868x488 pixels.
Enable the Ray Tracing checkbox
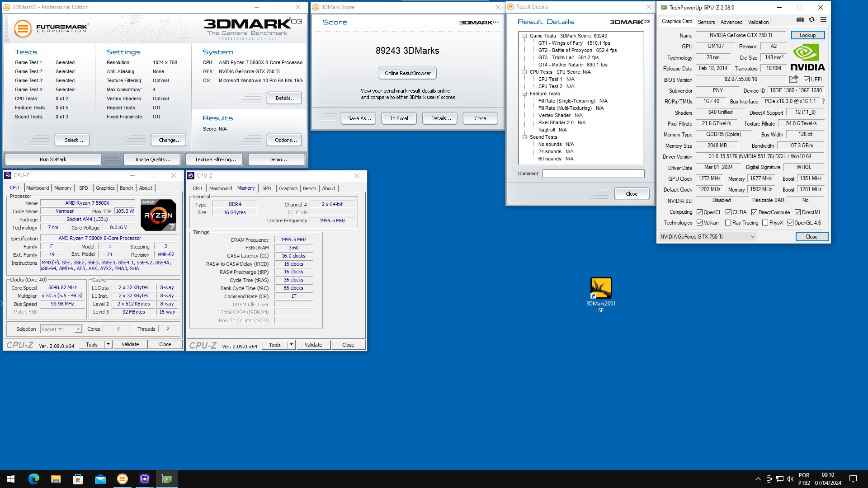[x=728, y=223]
